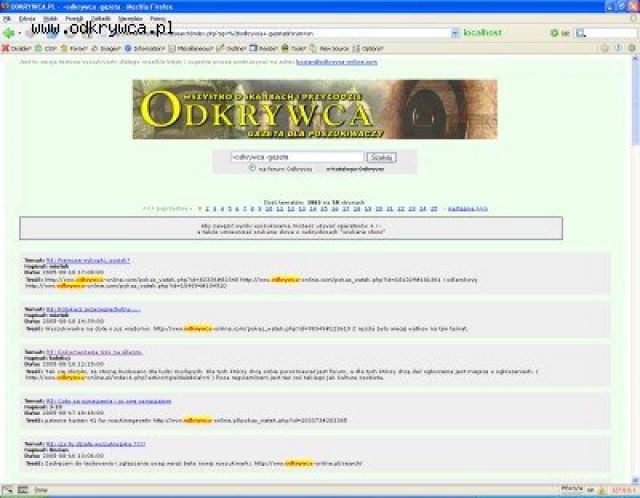Open first result topic link by wiertek
The image size is (640, 498).
click(x=88, y=260)
